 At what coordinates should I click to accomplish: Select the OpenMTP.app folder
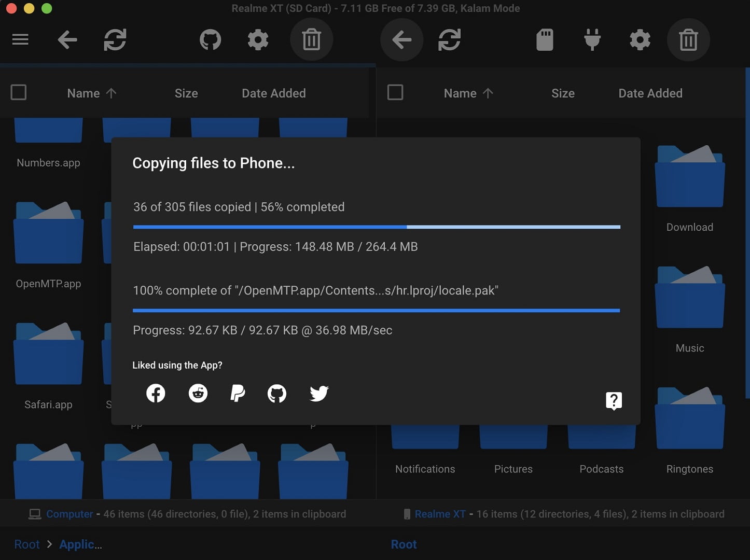[48, 245]
